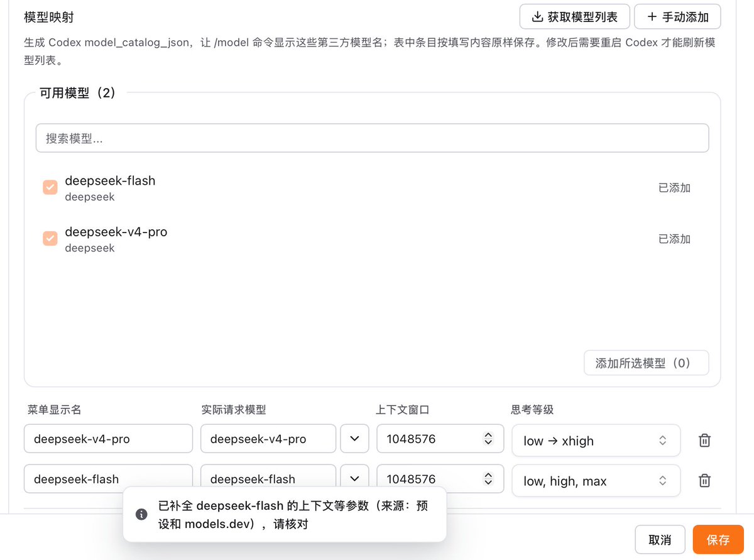Open the 'low, high, max' thinking level selector
This screenshot has width=754, height=560.
[x=596, y=481]
